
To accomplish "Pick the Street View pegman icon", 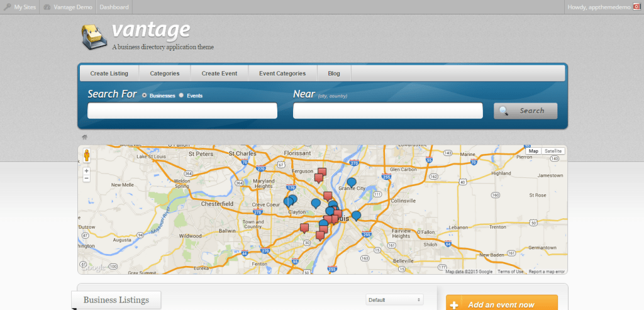I will coord(87,155).
